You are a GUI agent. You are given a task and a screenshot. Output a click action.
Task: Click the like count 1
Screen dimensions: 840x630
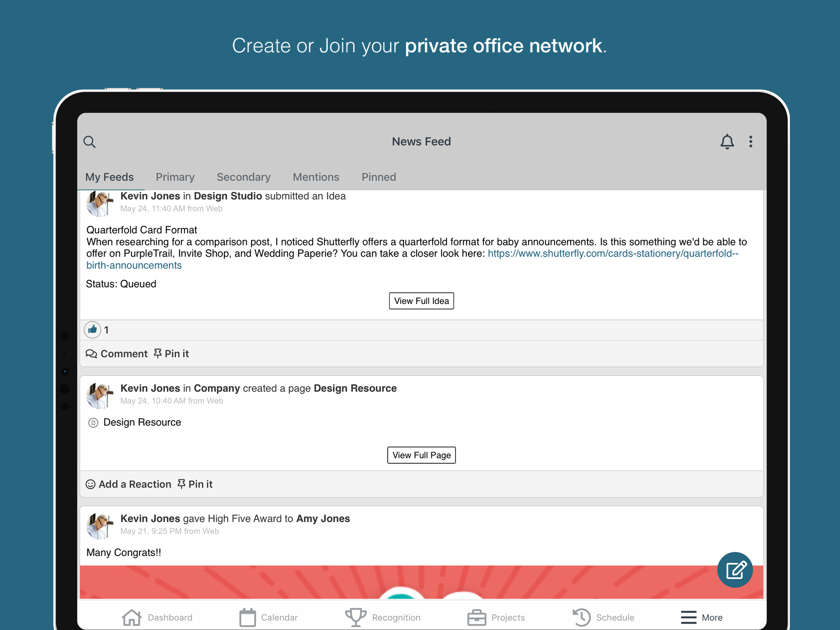click(106, 330)
